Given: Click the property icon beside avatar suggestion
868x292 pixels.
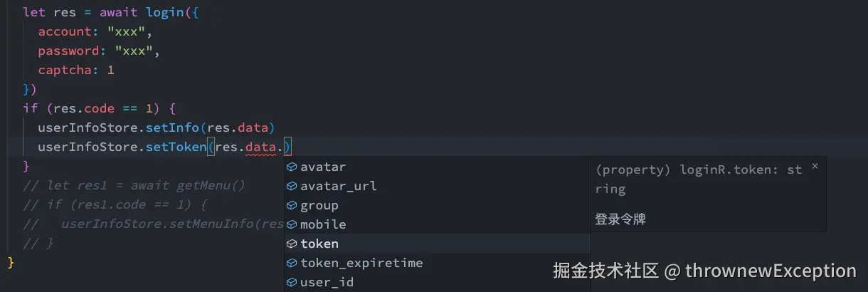Looking at the screenshot, I should click(291, 167).
